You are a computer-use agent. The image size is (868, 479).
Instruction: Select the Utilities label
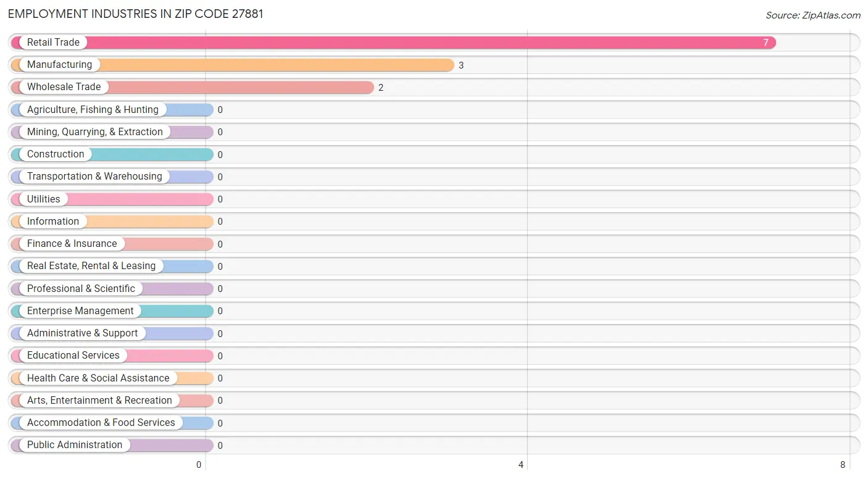[44, 199]
